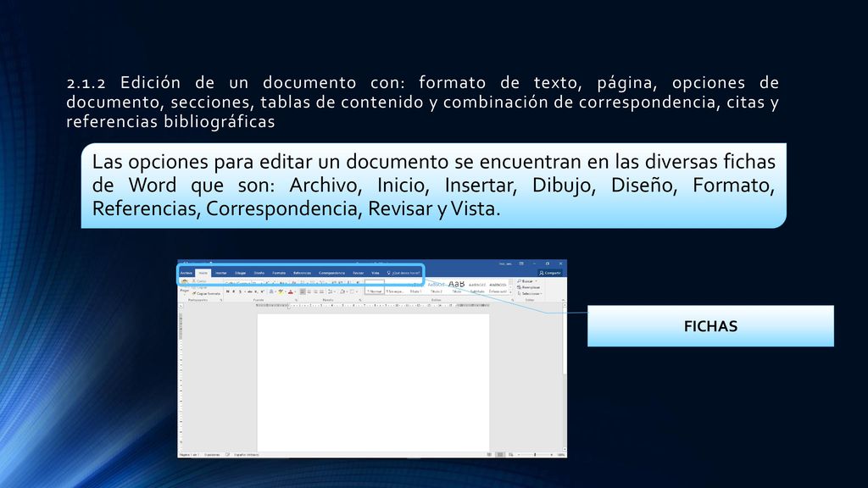This screenshot has height=488, width=868.
Task: Open paragraph shading bucket
Action: [342, 291]
